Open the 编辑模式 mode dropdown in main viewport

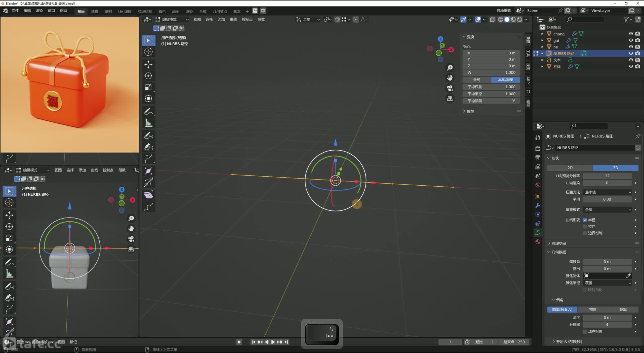pos(172,19)
